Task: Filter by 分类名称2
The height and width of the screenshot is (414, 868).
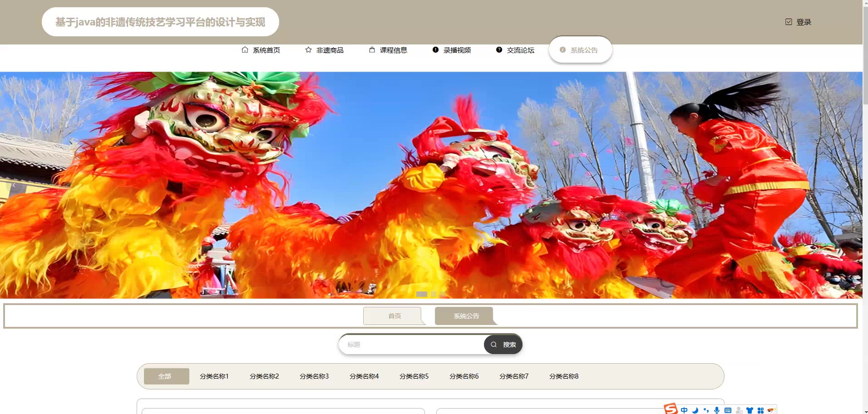Action: point(264,376)
